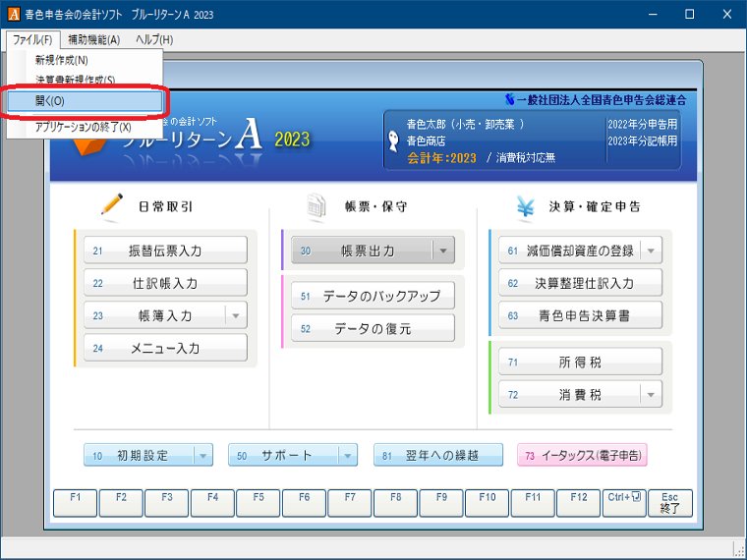
Task: Expand the 減価償却資産の登録 dropdown arrow
Action: click(652, 250)
